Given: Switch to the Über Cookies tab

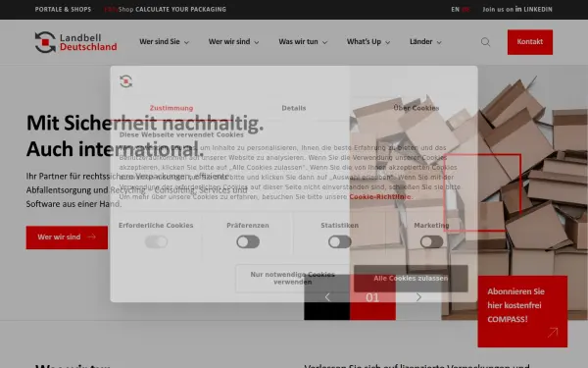Looking at the screenshot, I should pyautogui.click(x=416, y=108).
